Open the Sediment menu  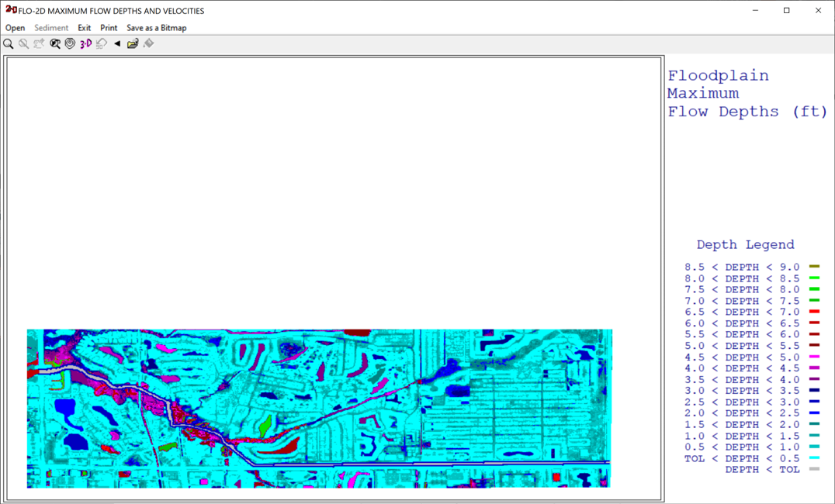(x=51, y=28)
